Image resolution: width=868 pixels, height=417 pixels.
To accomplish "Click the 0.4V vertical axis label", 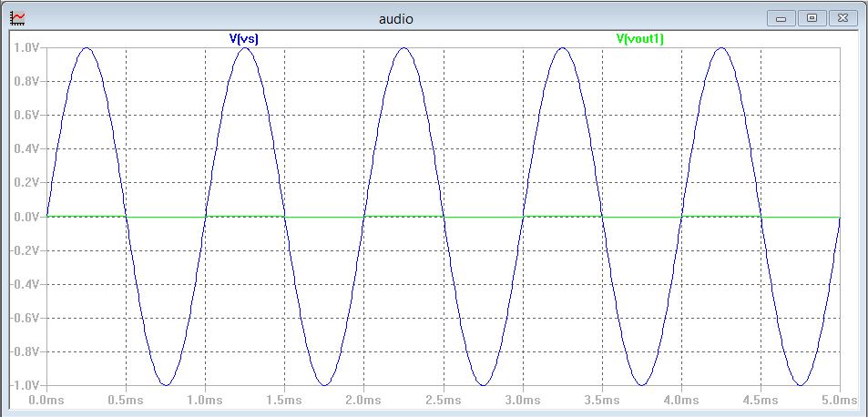I will pyautogui.click(x=27, y=148).
